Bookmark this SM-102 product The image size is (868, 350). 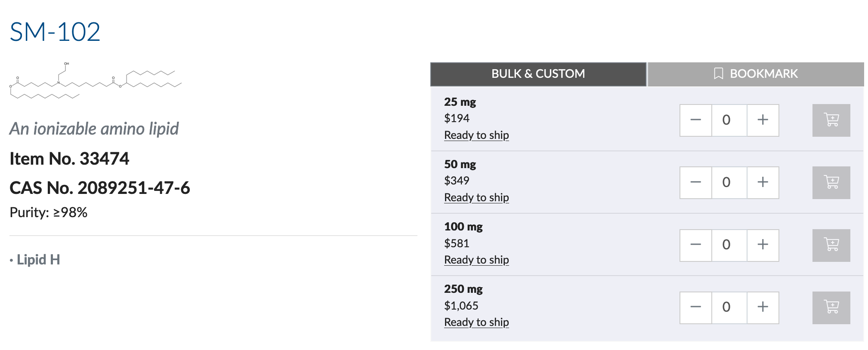(756, 74)
